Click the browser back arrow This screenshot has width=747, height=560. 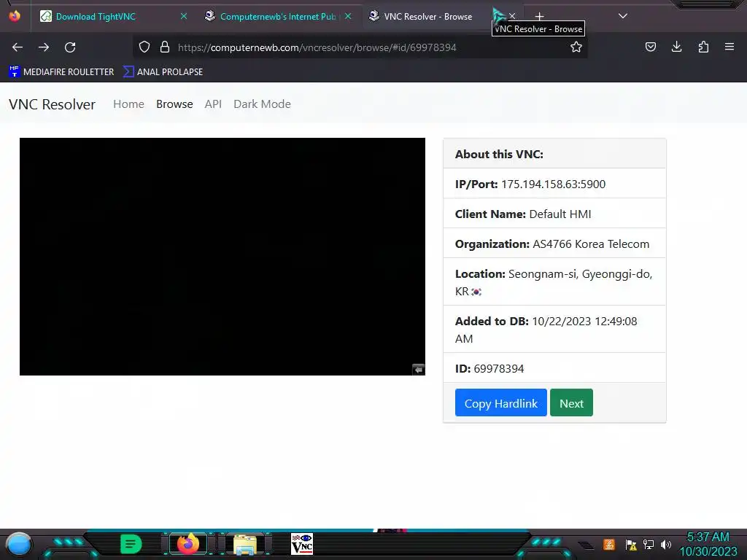point(18,47)
